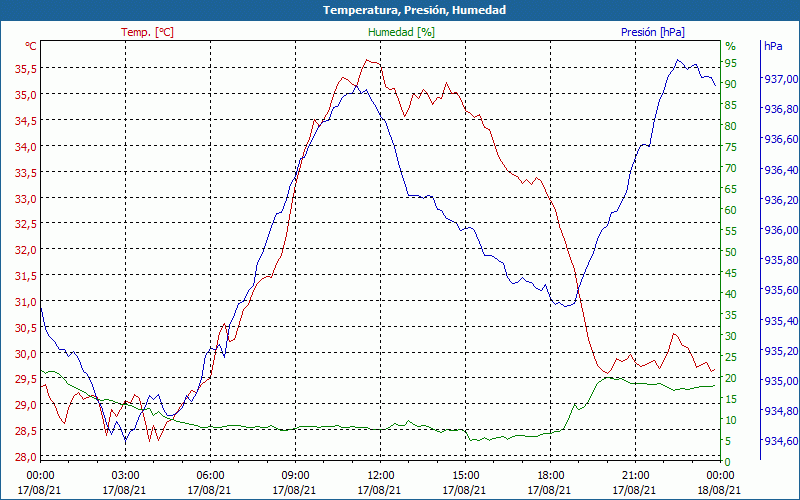
Task: Click the 934,80 pressure axis value
Action: pyautogui.click(x=781, y=411)
